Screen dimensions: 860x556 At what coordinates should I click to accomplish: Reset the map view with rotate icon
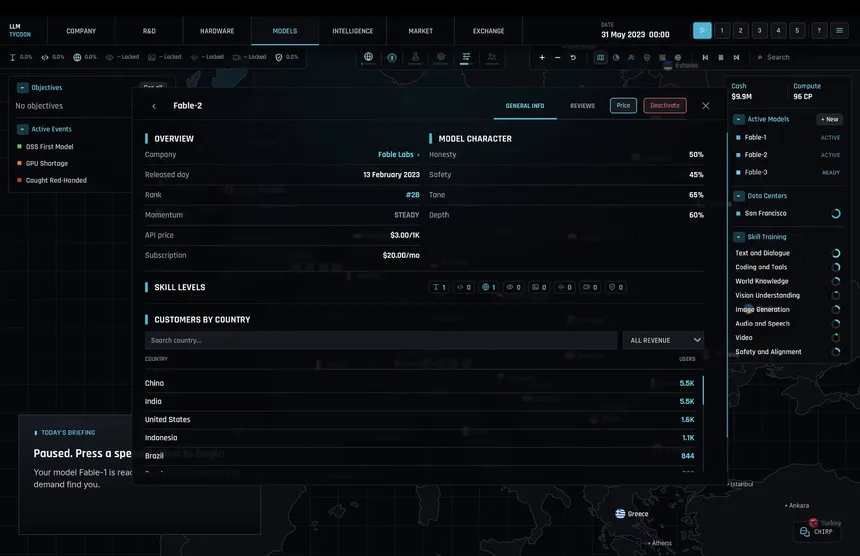tap(573, 57)
